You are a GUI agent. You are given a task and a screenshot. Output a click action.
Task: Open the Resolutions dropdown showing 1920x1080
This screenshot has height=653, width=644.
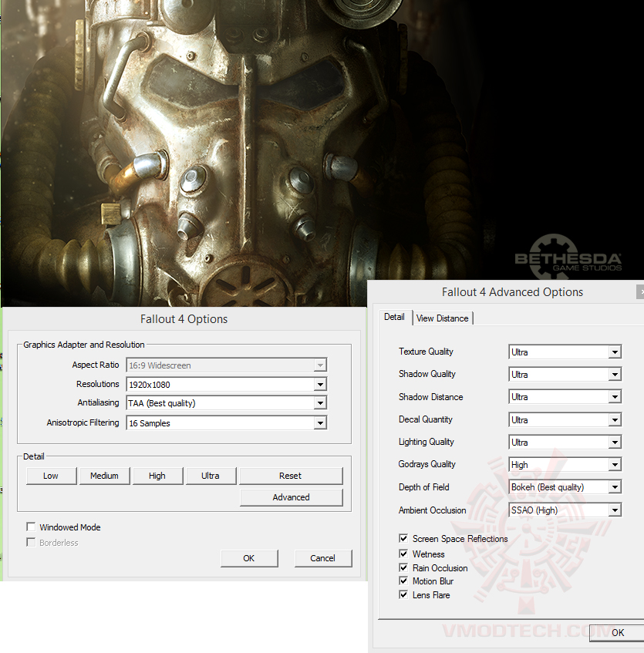pyautogui.click(x=226, y=384)
